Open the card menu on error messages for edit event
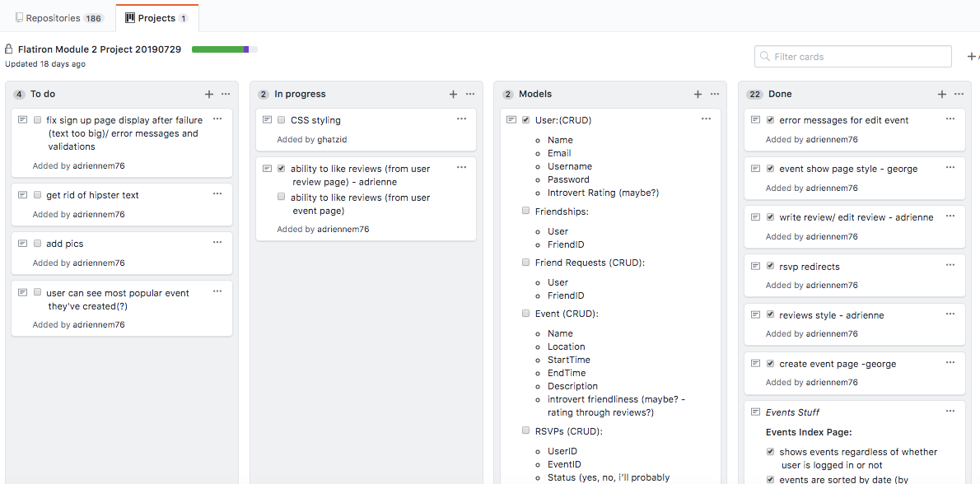 pyautogui.click(x=950, y=119)
